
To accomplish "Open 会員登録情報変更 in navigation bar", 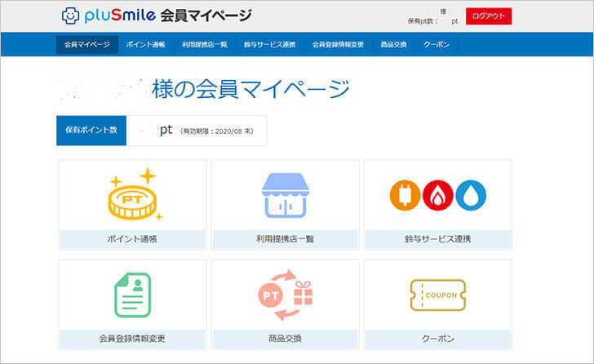I will click(338, 44).
